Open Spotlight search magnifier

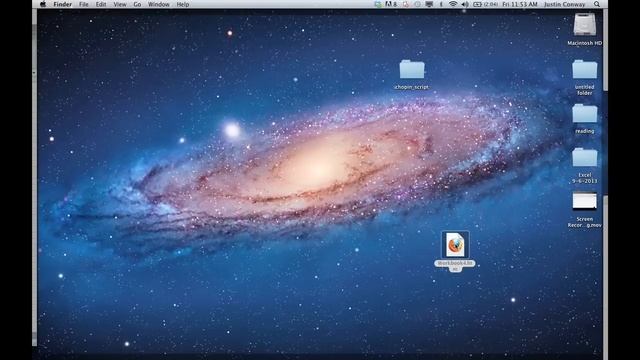[x=597, y=4]
